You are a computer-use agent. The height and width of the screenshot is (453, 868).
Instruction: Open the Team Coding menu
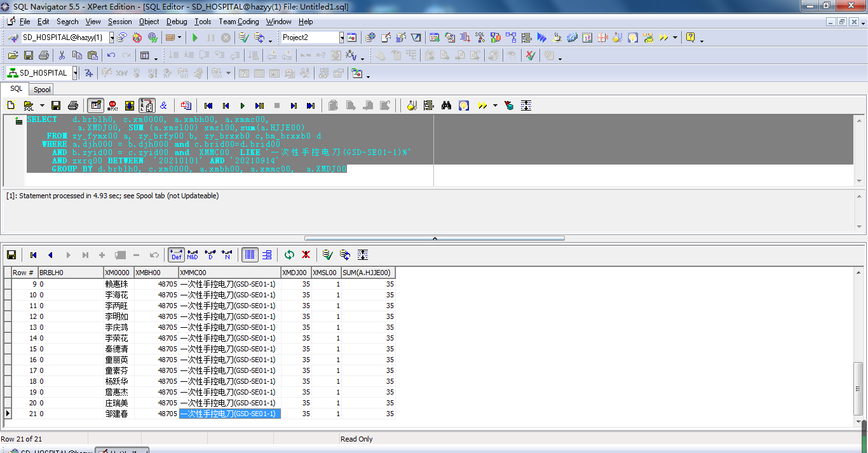[238, 22]
